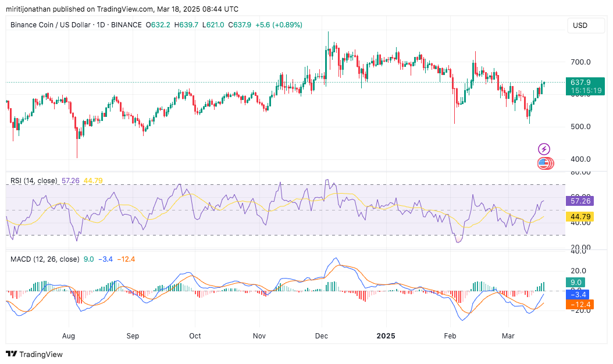Open the USD currency selector
Image resolution: width=613 pixels, height=364 pixels.
(586, 26)
